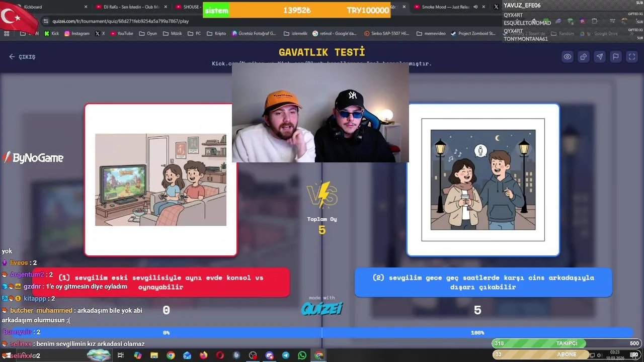Screen dimensions: 644x362
Task: Open Project Zomboid Steam bookmark
Action: (473, 34)
